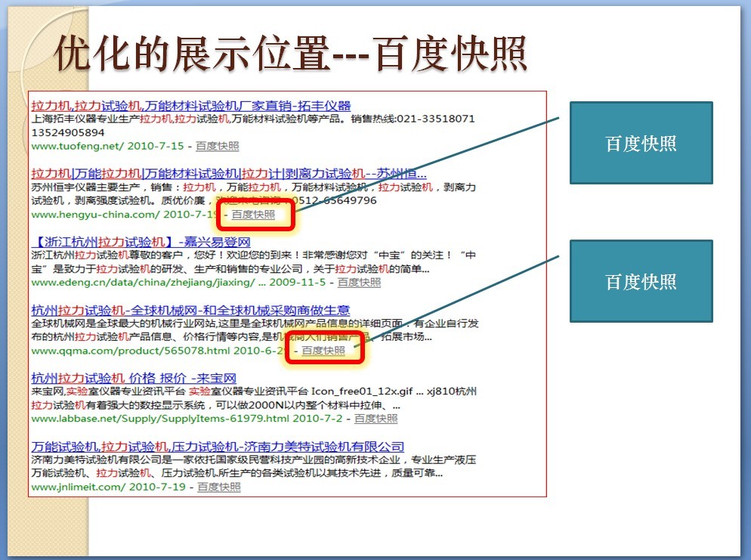The image size is (751, 560).
Task: Open the 苏州恒宇 拉力机|万能拉力机 result title
Action: click(229, 173)
